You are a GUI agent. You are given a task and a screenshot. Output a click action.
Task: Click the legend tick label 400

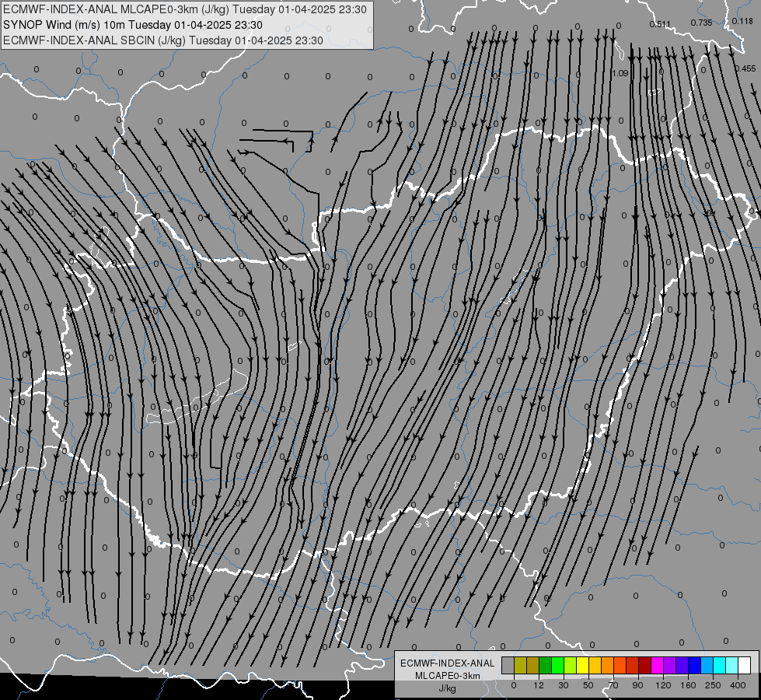(x=738, y=685)
